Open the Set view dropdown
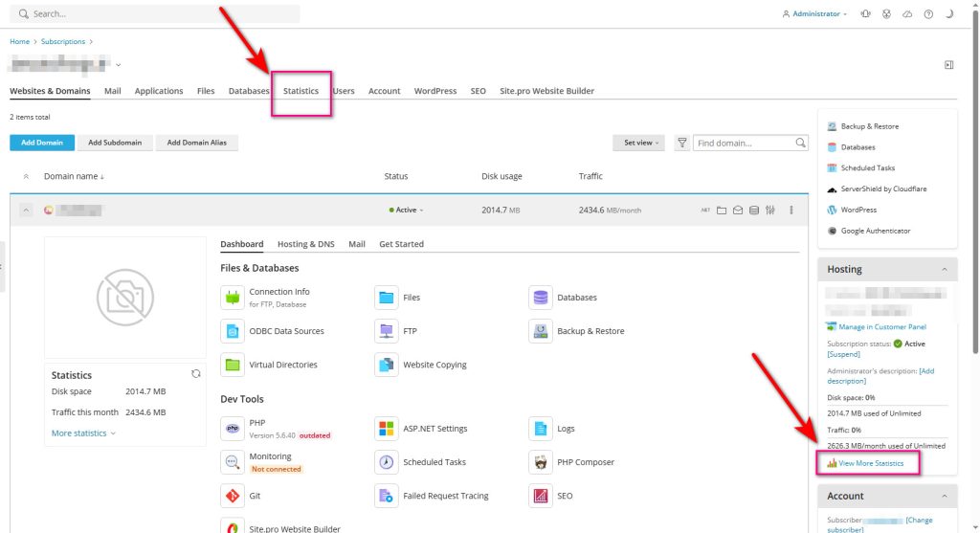The image size is (980, 533). pos(638,143)
